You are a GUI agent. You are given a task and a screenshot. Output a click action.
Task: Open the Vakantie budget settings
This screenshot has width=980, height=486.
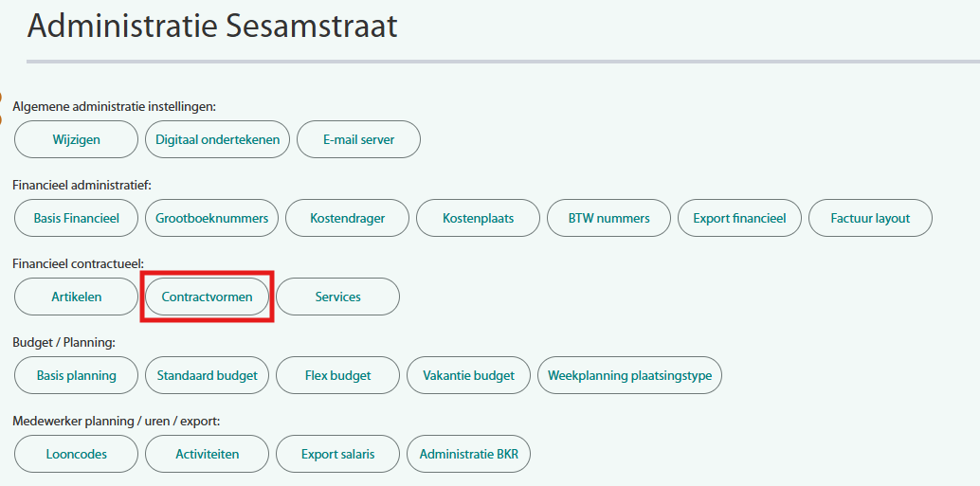click(468, 375)
